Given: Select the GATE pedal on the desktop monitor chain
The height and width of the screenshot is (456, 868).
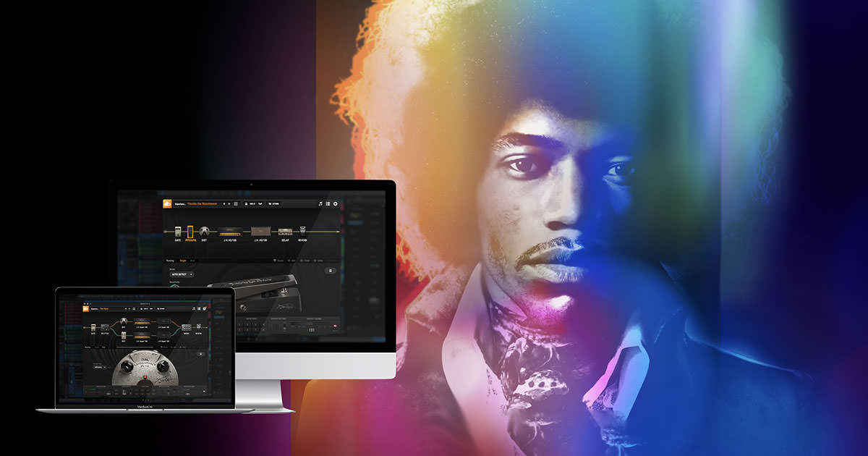Looking at the screenshot, I should tap(177, 232).
